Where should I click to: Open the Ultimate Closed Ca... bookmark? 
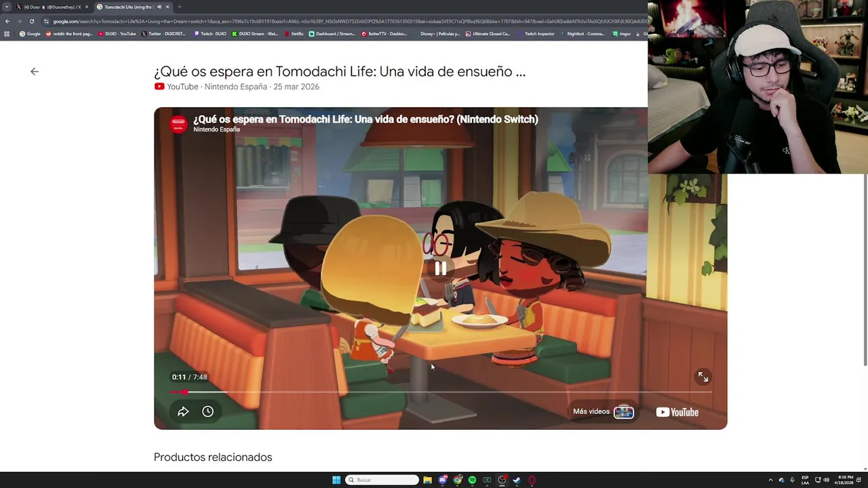488,34
